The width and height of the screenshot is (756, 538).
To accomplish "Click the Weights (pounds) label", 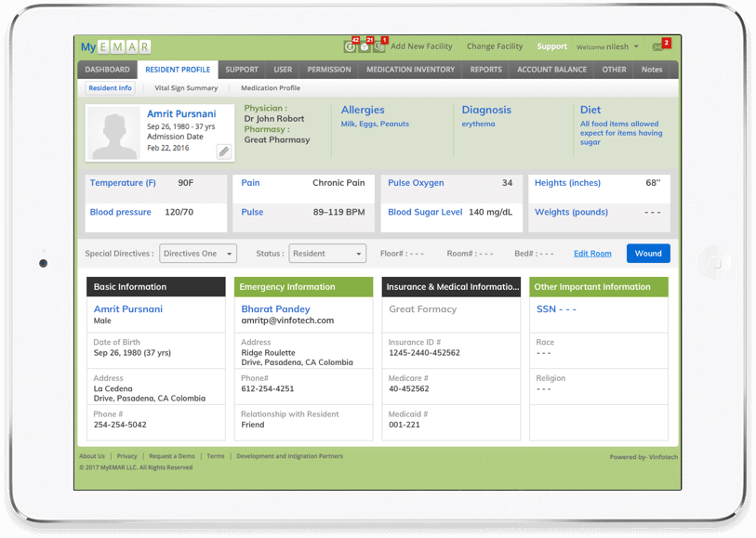I will 571,212.
